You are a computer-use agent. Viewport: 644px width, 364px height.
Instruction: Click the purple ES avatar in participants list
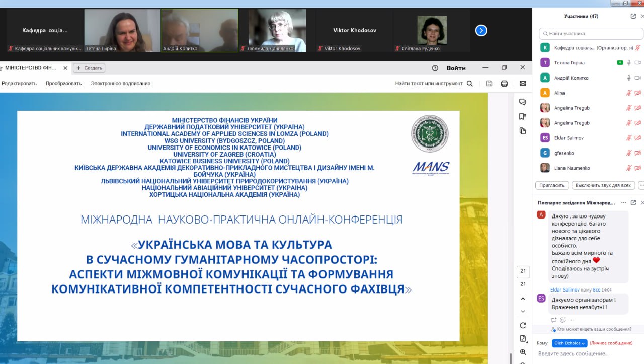click(545, 137)
